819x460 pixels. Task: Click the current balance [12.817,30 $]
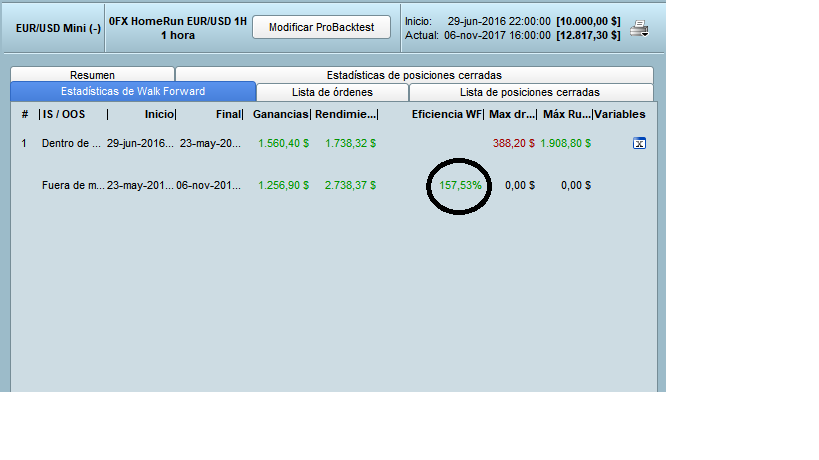tap(588, 36)
